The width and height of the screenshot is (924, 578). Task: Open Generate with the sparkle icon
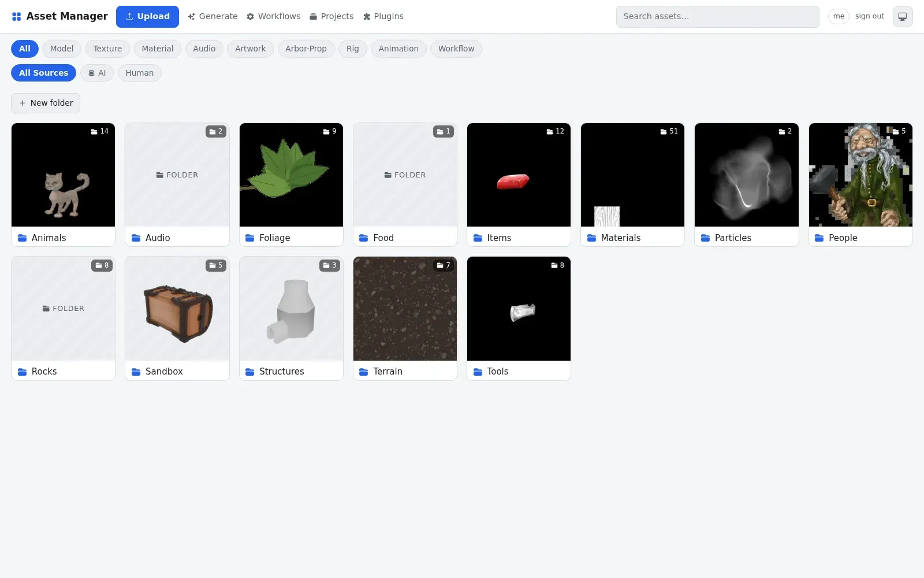[x=213, y=17]
